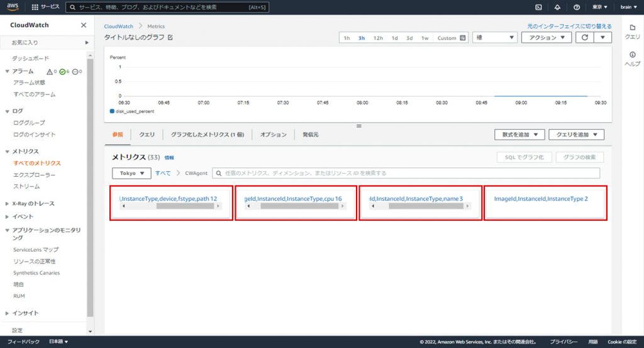Open the help question mark icon
The height and width of the screenshot is (348, 644).
577,7
